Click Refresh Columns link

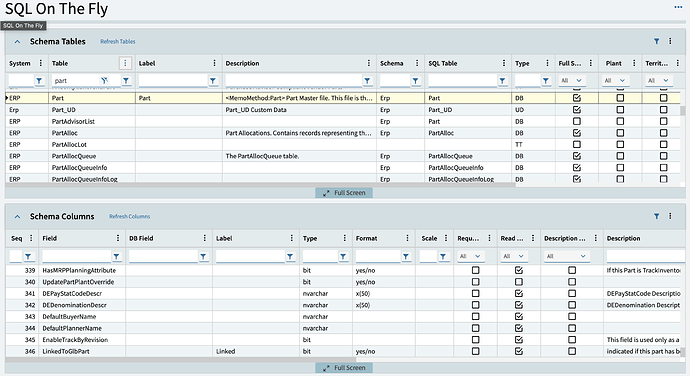point(129,216)
